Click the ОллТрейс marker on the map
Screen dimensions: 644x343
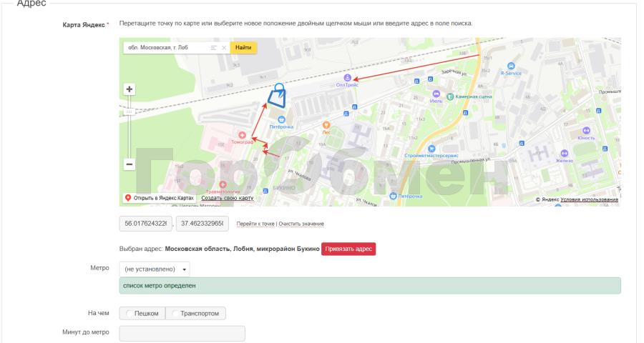point(348,78)
